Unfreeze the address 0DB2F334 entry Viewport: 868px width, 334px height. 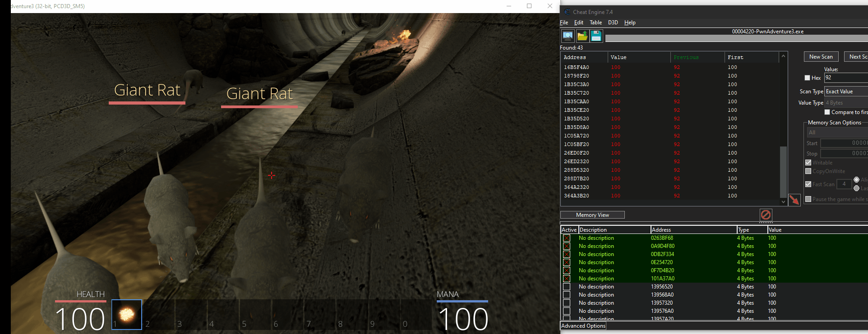coord(567,254)
